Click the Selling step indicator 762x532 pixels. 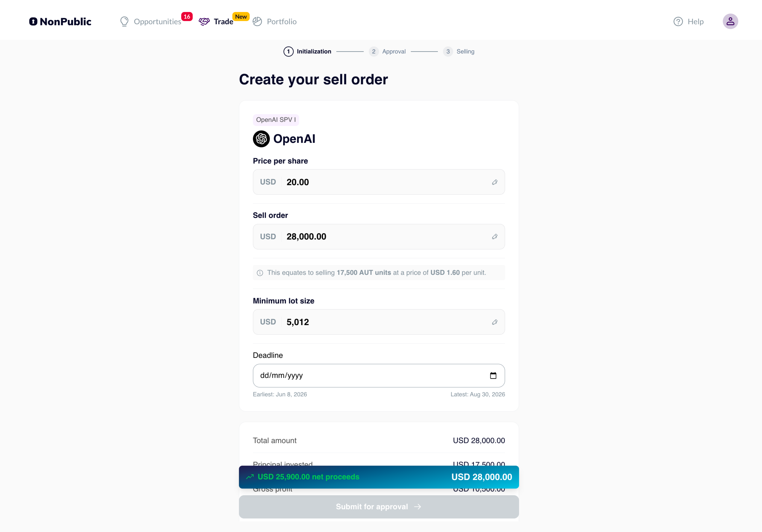coord(458,51)
